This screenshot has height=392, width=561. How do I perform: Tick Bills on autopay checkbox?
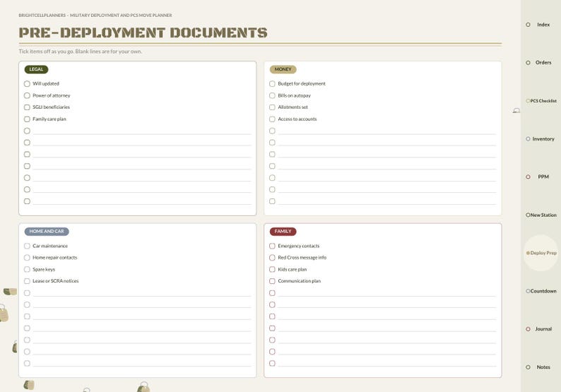click(272, 95)
